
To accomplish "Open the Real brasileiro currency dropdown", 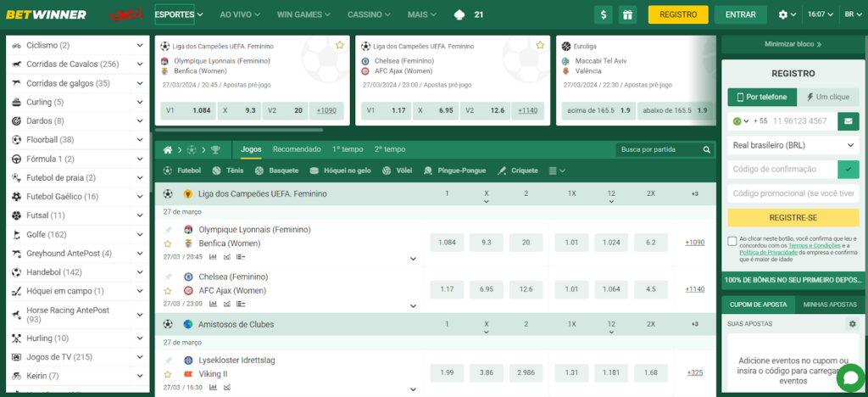I will (793, 146).
